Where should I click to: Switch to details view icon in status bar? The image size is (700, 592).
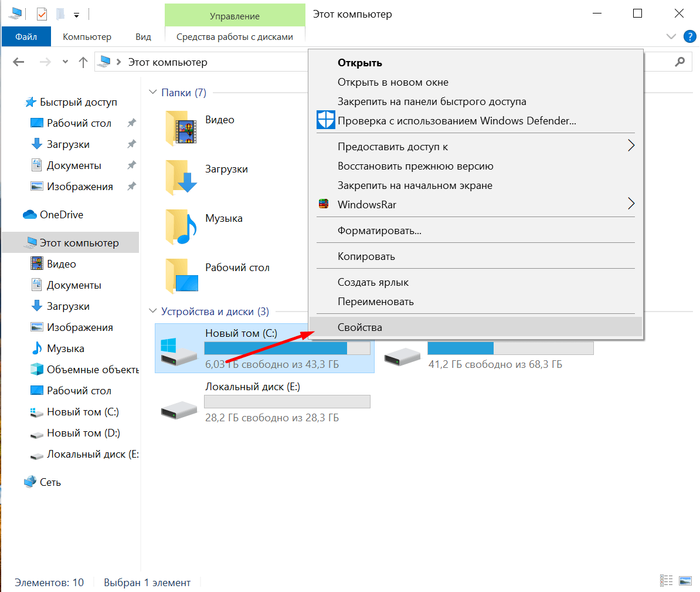point(666,580)
